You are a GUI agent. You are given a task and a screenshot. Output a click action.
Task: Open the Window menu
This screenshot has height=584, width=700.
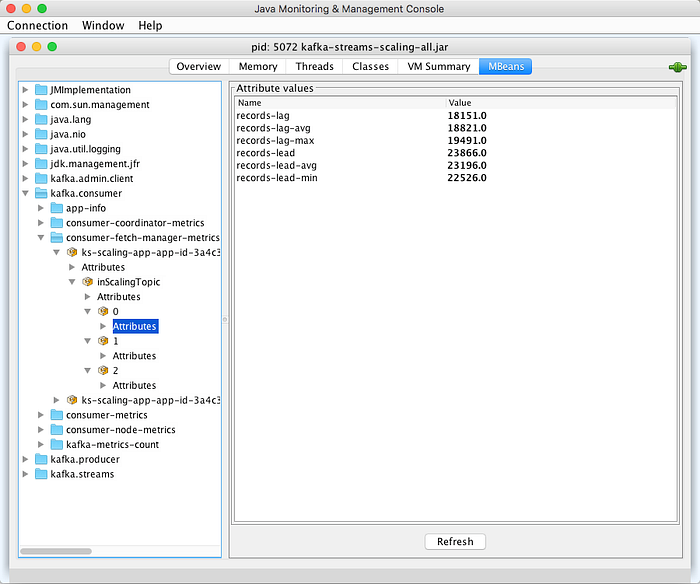pyautogui.click(x=103, y=25)
